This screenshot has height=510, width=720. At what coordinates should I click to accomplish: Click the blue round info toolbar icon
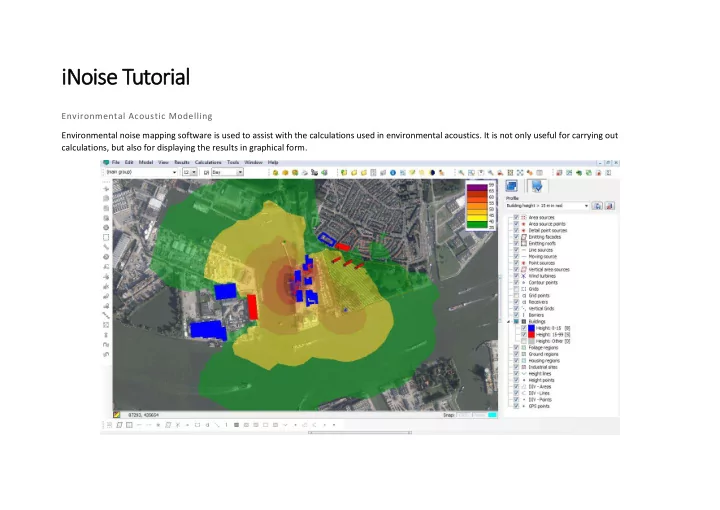(x=393, y=173)
